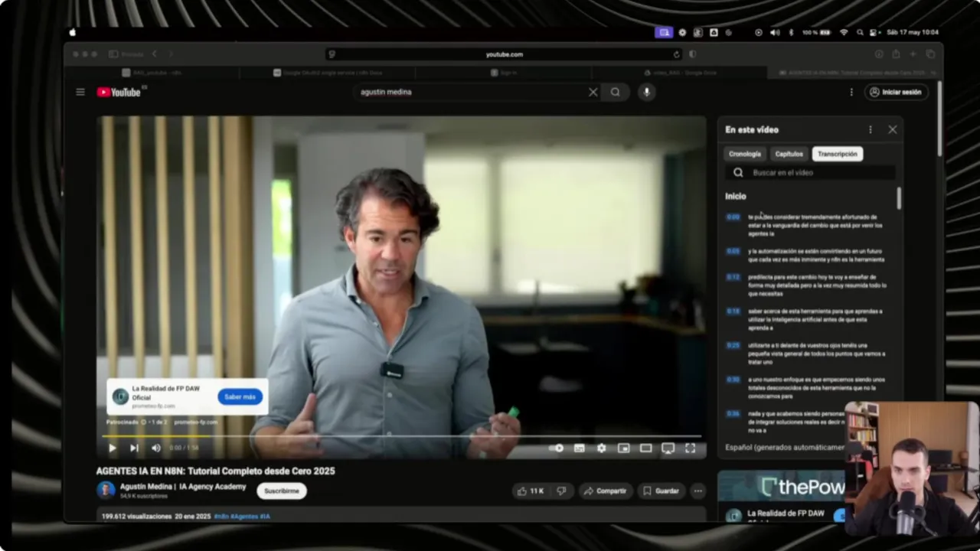Open YouTube settings three-dot menu in header
The image size is (980, 551).
pos(851,92)
